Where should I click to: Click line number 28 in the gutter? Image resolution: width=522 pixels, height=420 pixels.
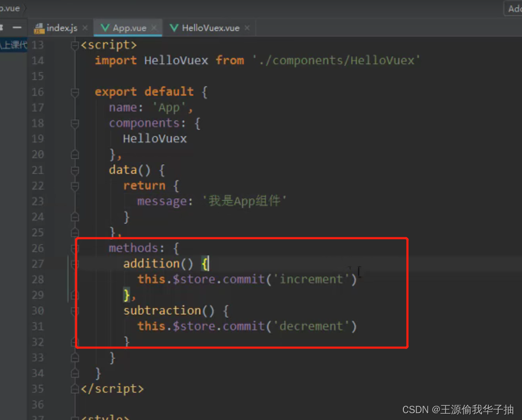(37, 279)
